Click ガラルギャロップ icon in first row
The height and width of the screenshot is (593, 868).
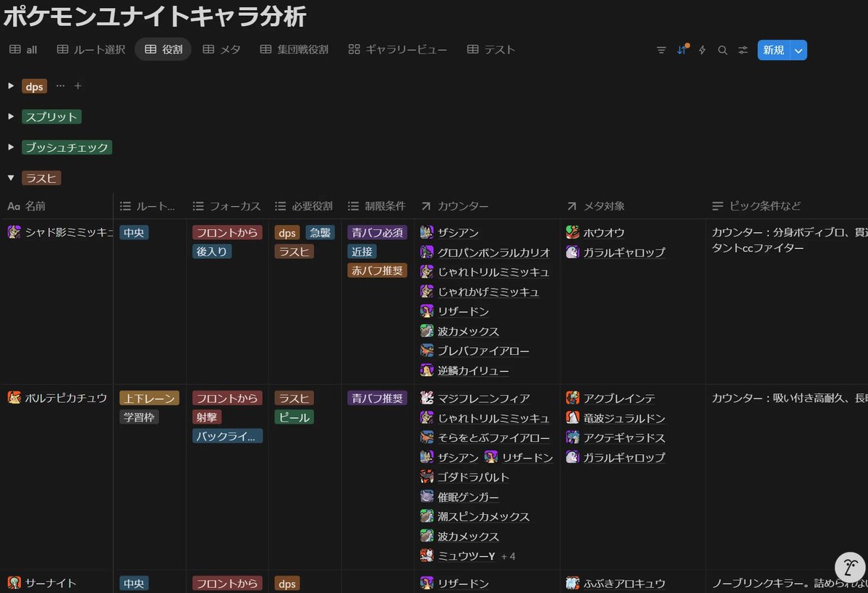(572, 252)
